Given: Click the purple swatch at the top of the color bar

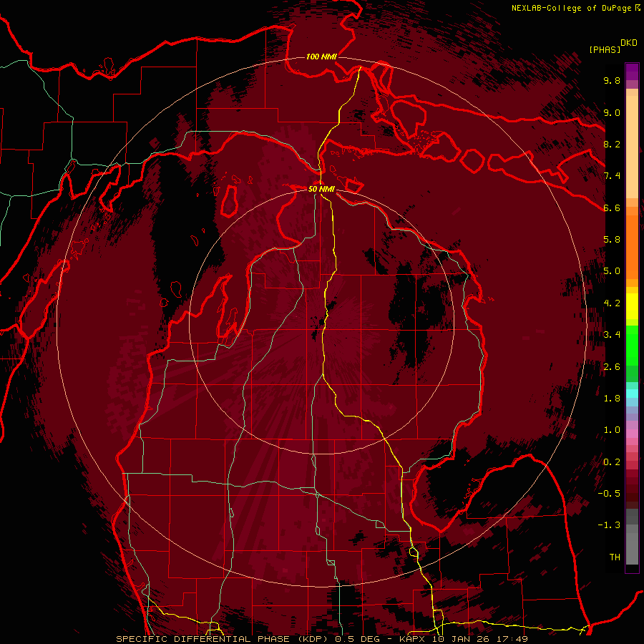Looking at the screenshot, I should click(x=632, y=72).
